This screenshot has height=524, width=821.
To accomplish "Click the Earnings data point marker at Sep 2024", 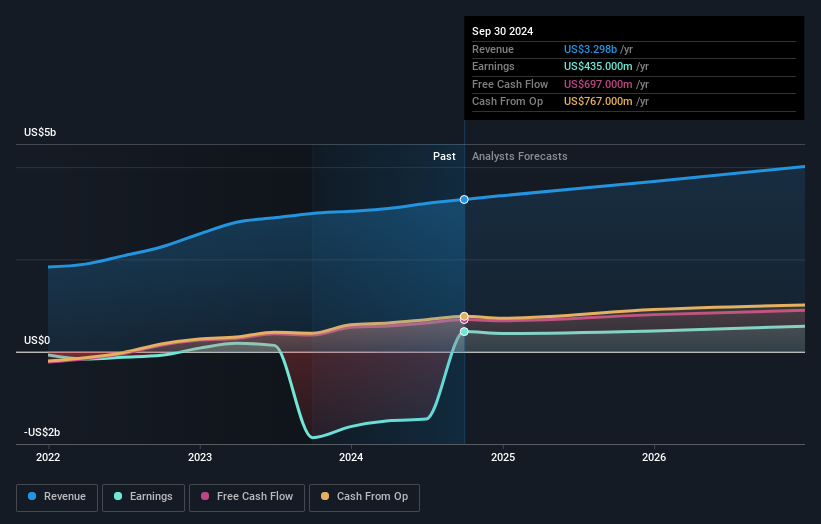I will pyautogui.click(x=464, y=331).
